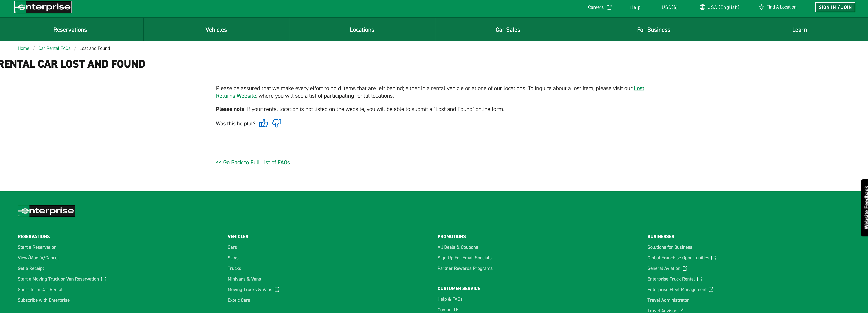
Task: Click Exotic Cars footer link
Action: tap(239, 300)
